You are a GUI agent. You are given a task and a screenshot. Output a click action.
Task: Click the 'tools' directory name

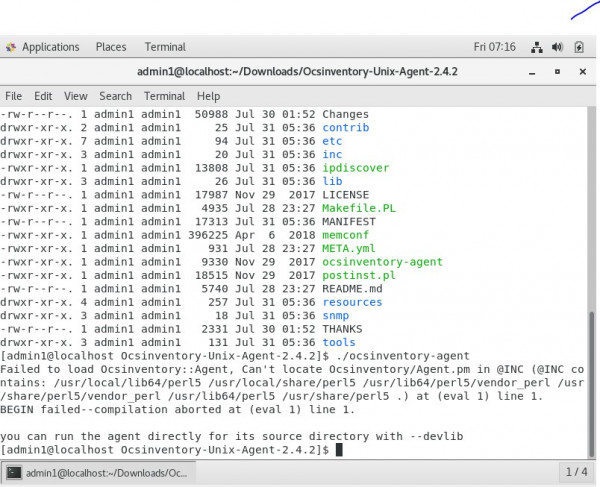[x=339, y=342]
